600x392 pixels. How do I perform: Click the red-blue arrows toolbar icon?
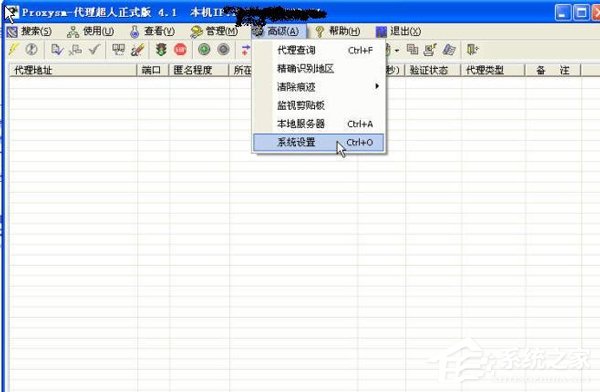[x=246, y=50]
